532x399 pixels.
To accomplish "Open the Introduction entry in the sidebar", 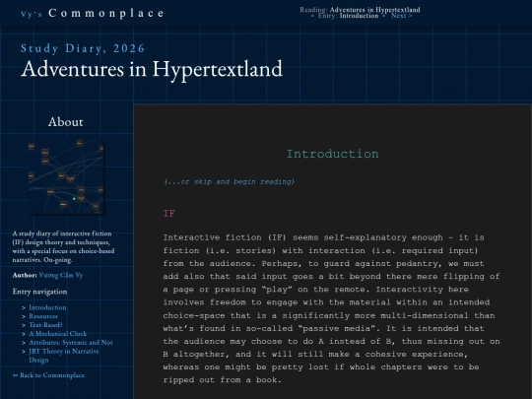I will click(47, 307).
